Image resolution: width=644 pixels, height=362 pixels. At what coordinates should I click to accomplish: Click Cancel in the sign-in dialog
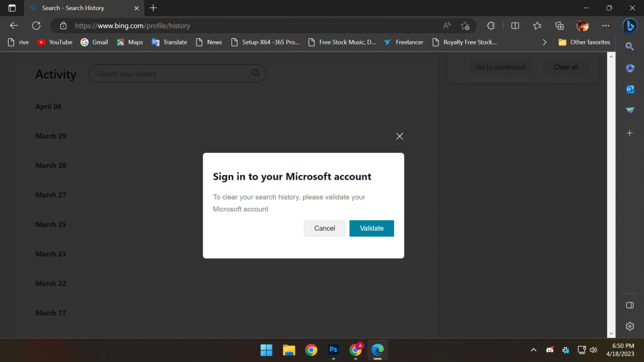click(x=325, y=228)
